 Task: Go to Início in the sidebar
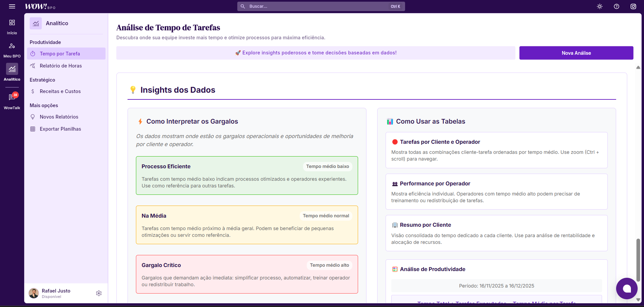point(12,27)
